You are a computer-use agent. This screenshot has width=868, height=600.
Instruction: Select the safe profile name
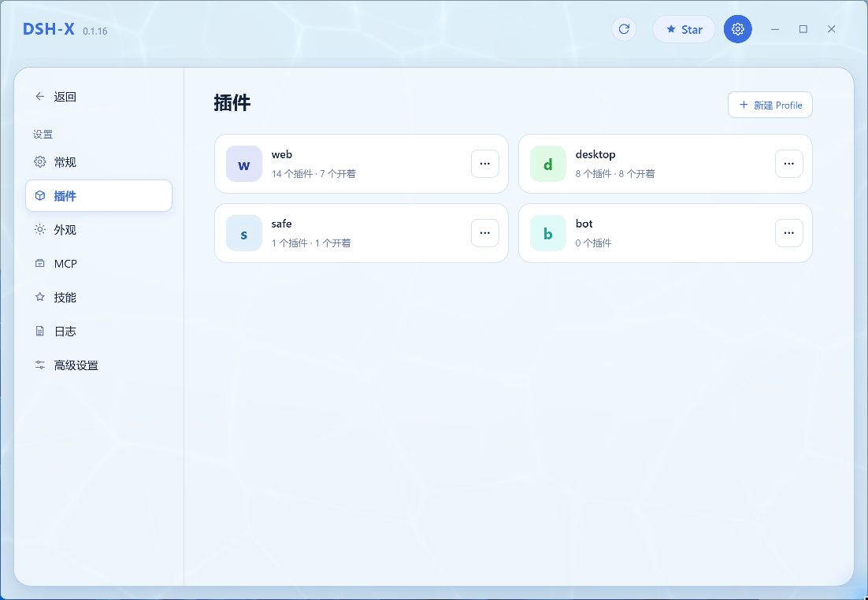tap(281, 224)
